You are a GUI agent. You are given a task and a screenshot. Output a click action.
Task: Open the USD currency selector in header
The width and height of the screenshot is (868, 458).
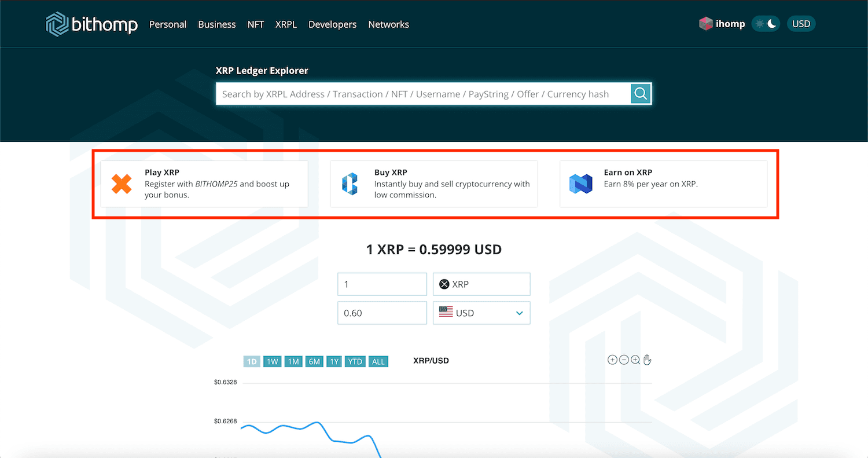801,24
